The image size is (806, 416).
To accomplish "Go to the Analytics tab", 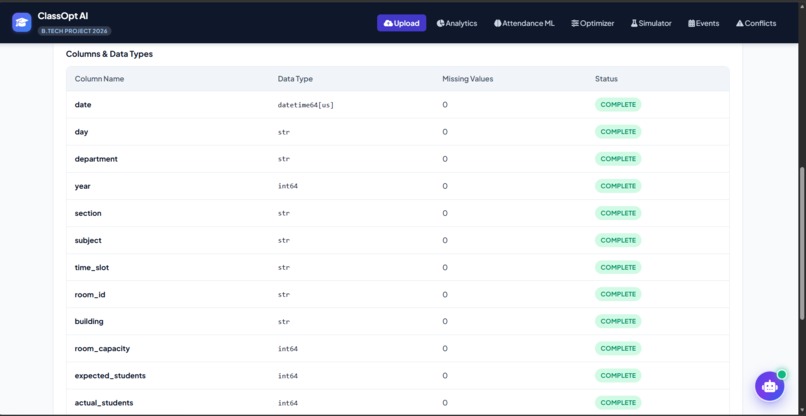I will coord(457,23).
